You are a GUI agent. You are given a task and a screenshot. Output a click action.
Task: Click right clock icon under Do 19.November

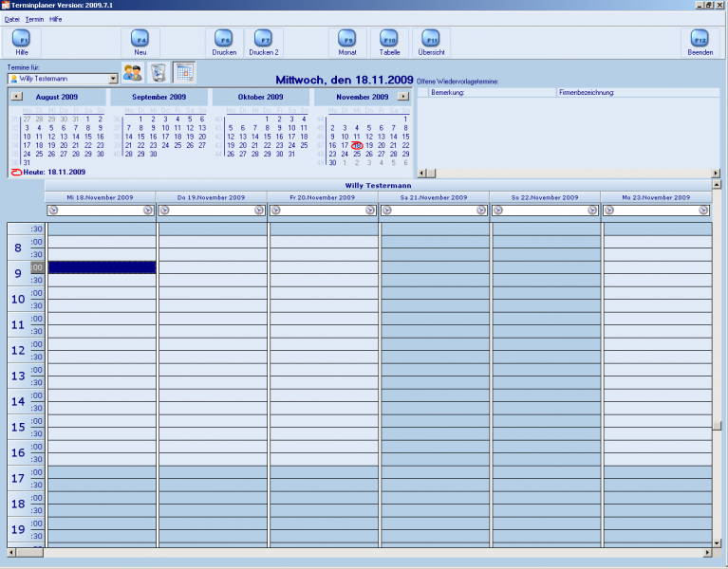(259, 211)
